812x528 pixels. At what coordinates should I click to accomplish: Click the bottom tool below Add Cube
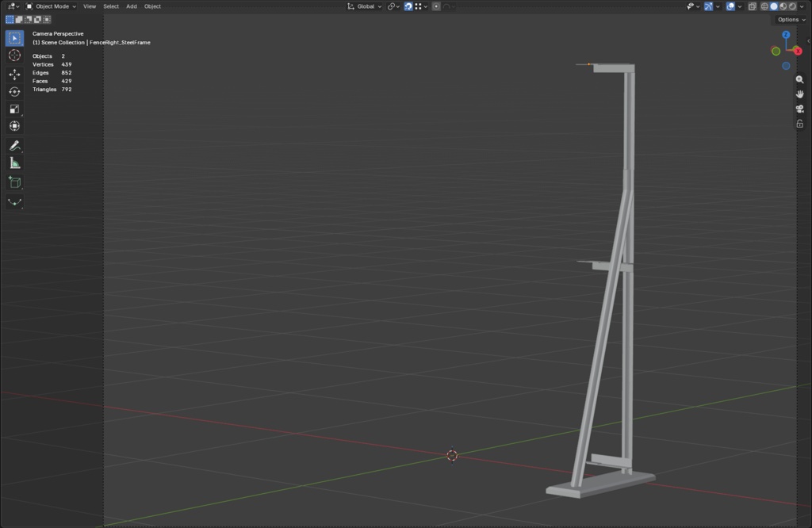[14, 202]
